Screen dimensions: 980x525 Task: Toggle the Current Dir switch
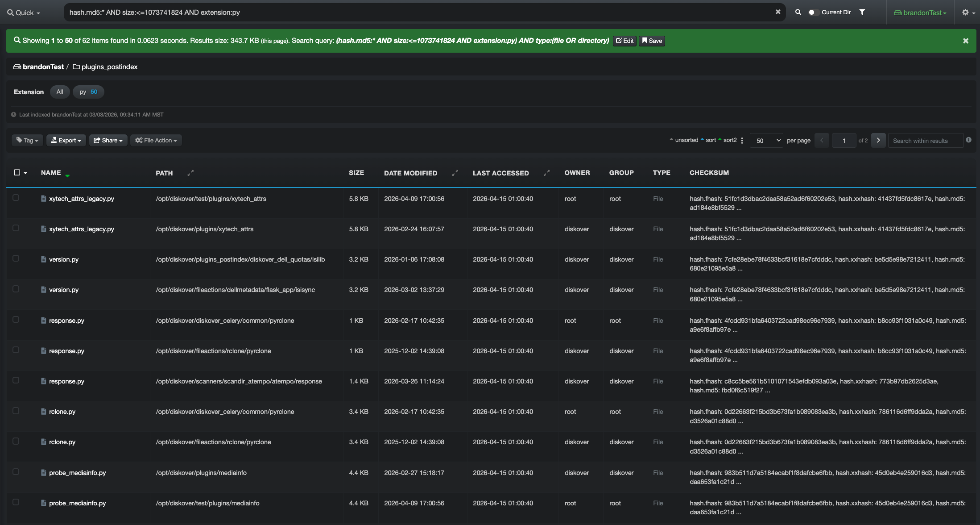point(813,12)
